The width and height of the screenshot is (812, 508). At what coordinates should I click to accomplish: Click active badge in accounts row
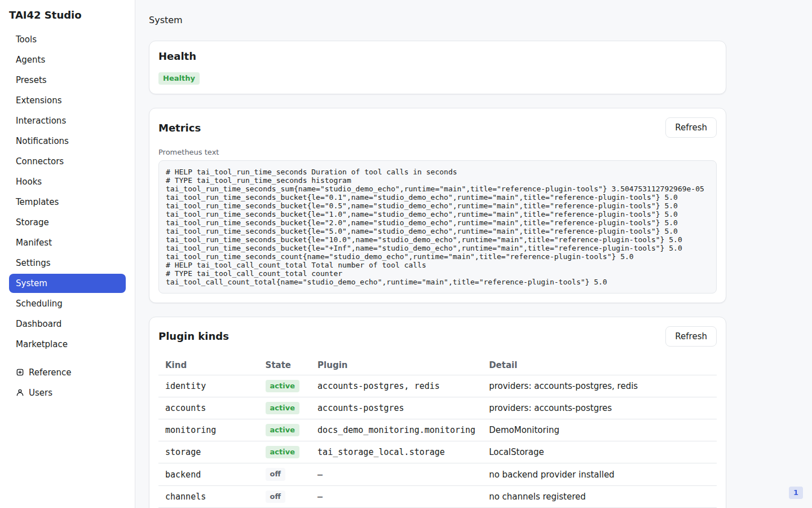pyautogui.click(x=282, y=408)
